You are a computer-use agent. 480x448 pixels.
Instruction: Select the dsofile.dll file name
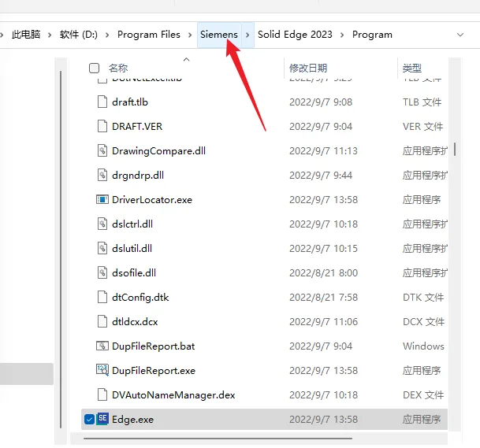(134, 272)
